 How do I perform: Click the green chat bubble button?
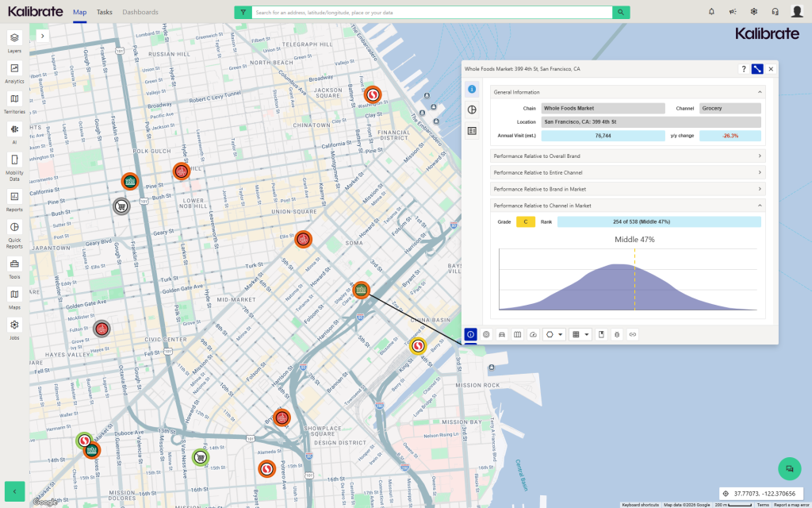[x=789, y=468]
